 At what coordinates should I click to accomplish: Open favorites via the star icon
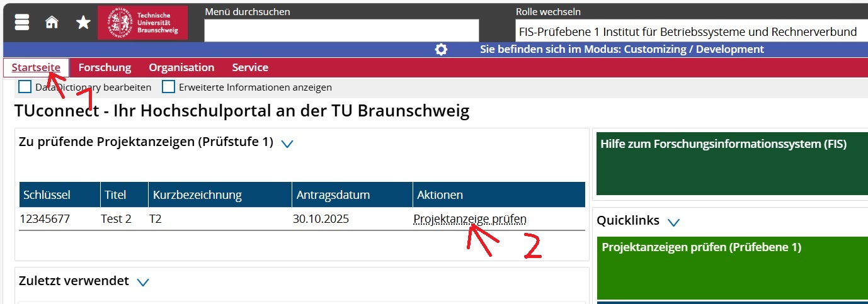(x=83, y=23)
